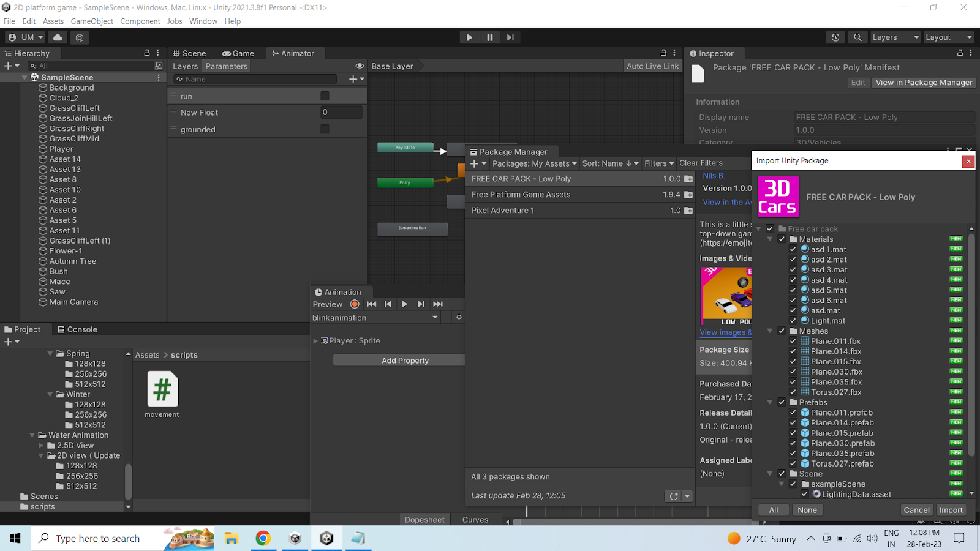Collapse the Winter folder in Project
Image resolution: width=980 pixels, height=551 pixels.
pos(50,394)
